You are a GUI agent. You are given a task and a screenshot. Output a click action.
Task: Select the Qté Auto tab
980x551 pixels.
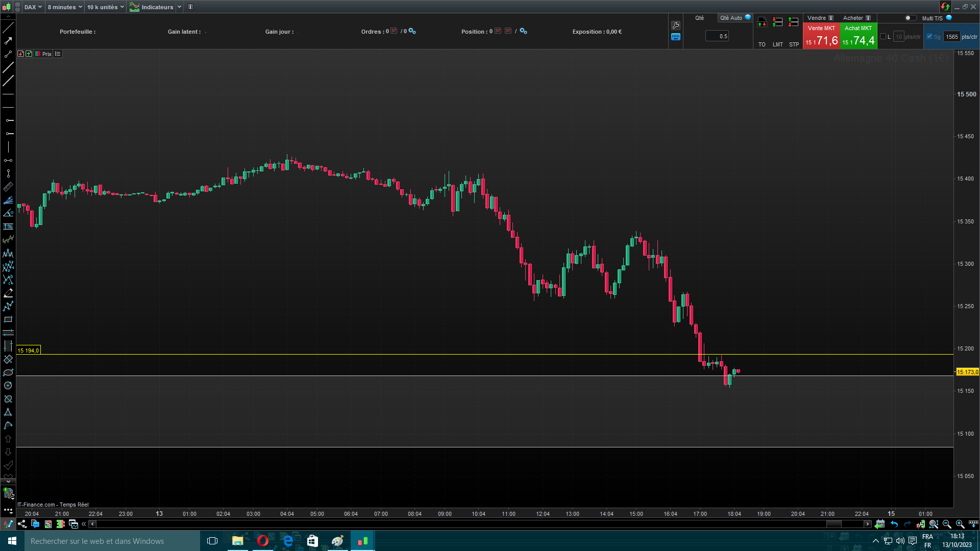pyautogui.click(x=731, y=18)
